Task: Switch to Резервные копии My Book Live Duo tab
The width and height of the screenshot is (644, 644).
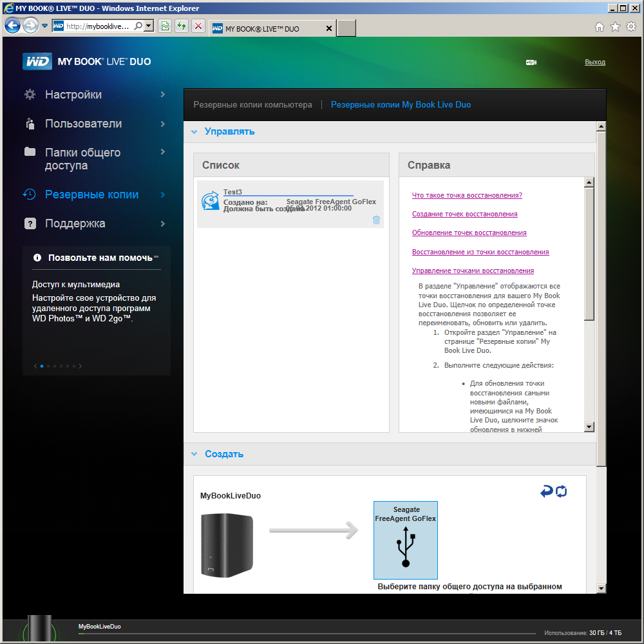Action: (x=401, y=105)
